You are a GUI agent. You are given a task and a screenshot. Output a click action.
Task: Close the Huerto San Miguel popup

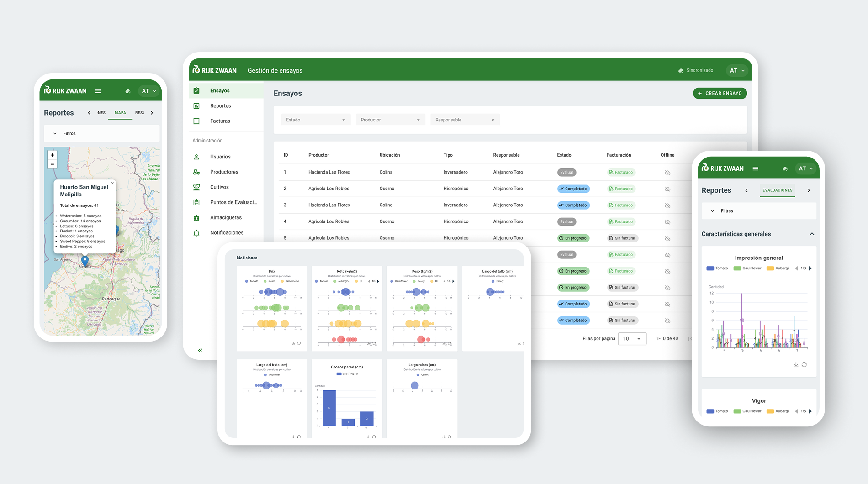112,183
